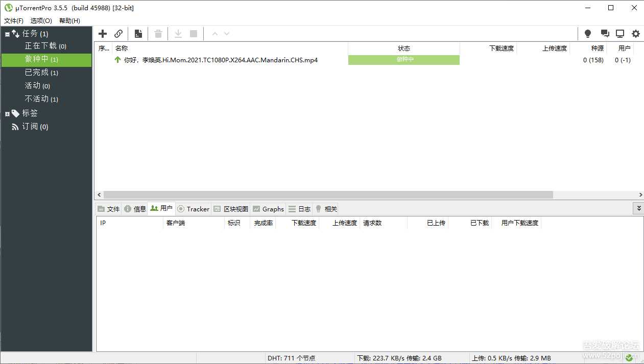
Task: Select 正在下载 in the sidebar
Action: point(40,45)
